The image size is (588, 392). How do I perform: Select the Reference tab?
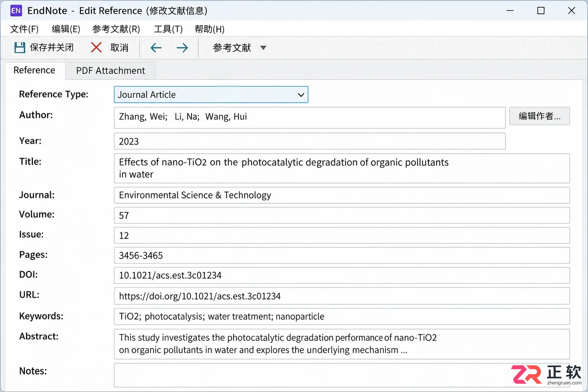click(x=34, y=70)
